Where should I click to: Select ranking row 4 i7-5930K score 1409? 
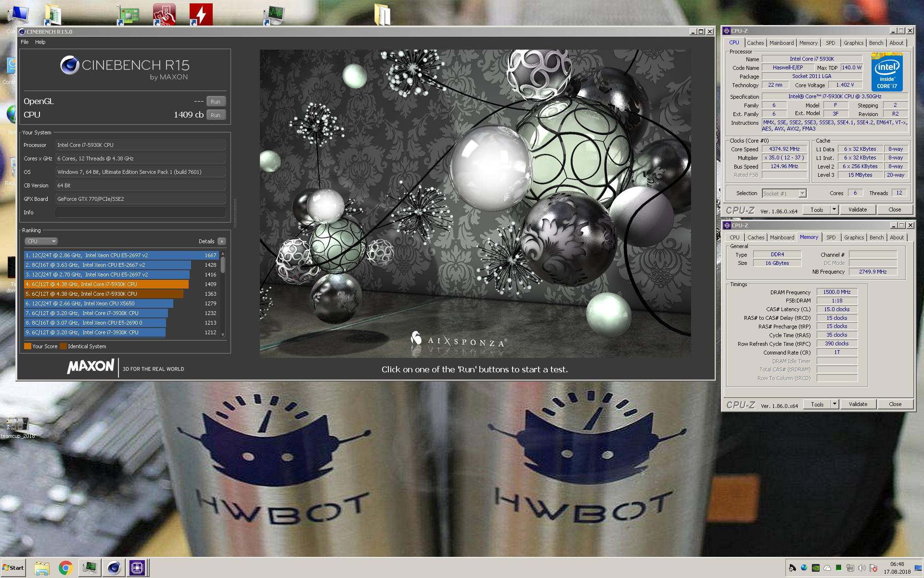(121, 284)
